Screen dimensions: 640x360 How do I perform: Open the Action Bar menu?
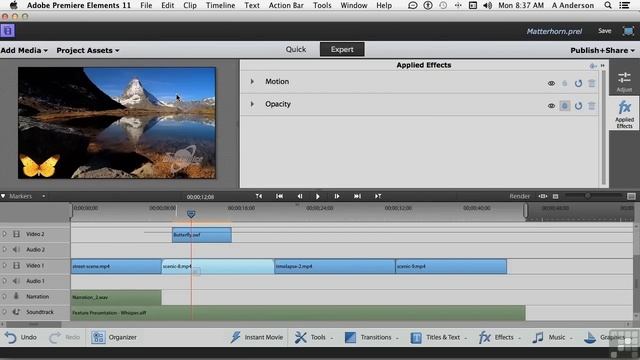coord(286,5)
